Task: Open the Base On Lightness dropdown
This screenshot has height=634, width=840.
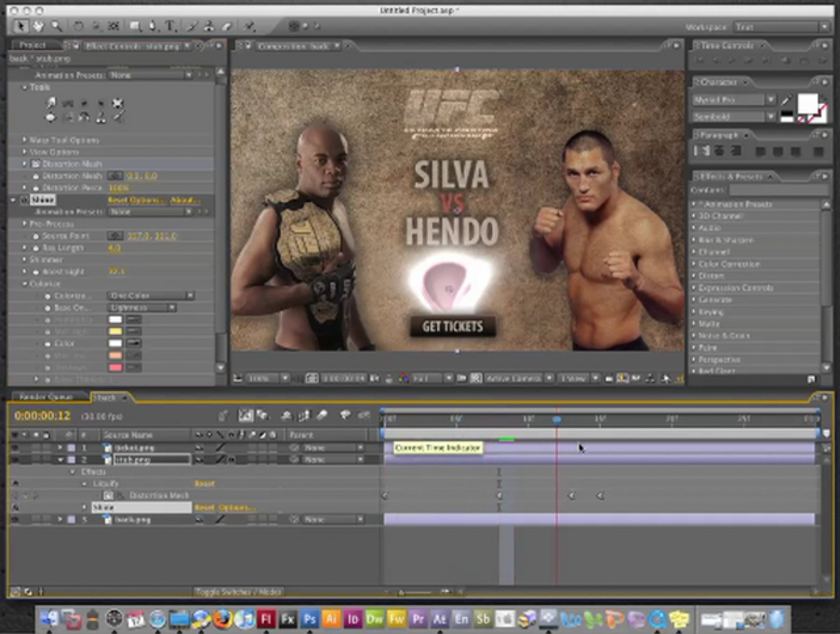Action: 142,307
